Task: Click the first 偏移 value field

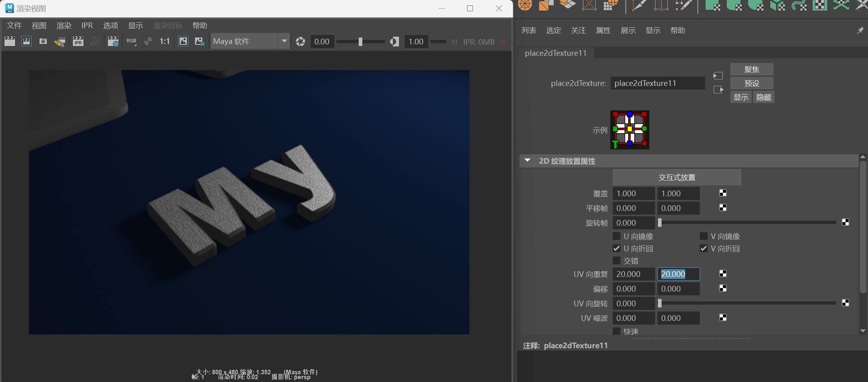Action: pyautogui.click(x=633, y=289)
